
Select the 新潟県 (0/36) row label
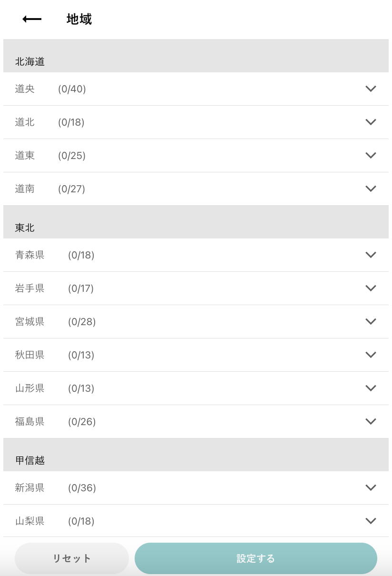click(x=56, y=488)
